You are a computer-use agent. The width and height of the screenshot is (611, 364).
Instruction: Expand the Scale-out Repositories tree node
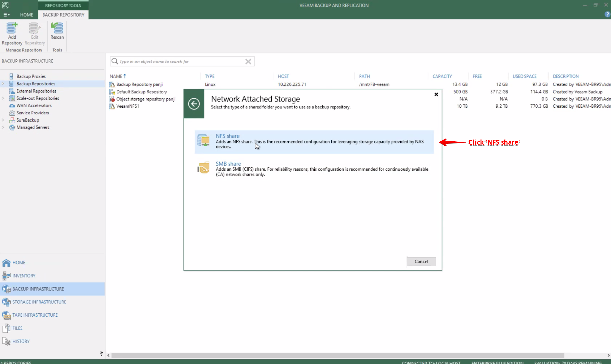point(3,98)
